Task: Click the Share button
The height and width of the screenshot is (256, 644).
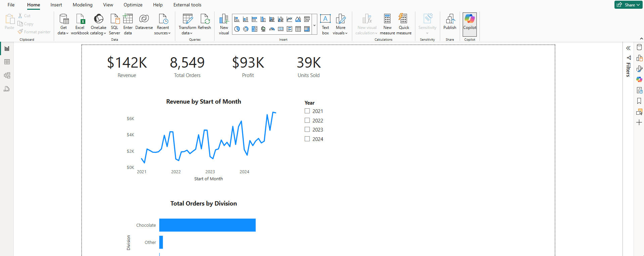Action: pyautogui.click(x=628, y=5)
